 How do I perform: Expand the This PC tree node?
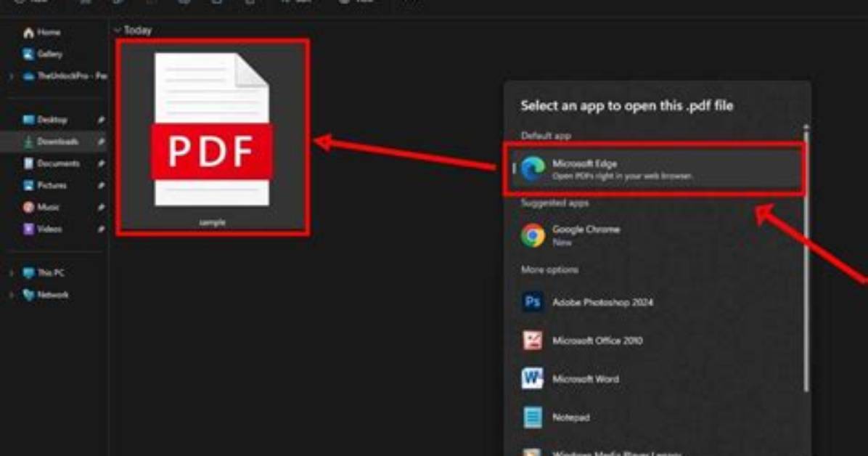point(12,272)
